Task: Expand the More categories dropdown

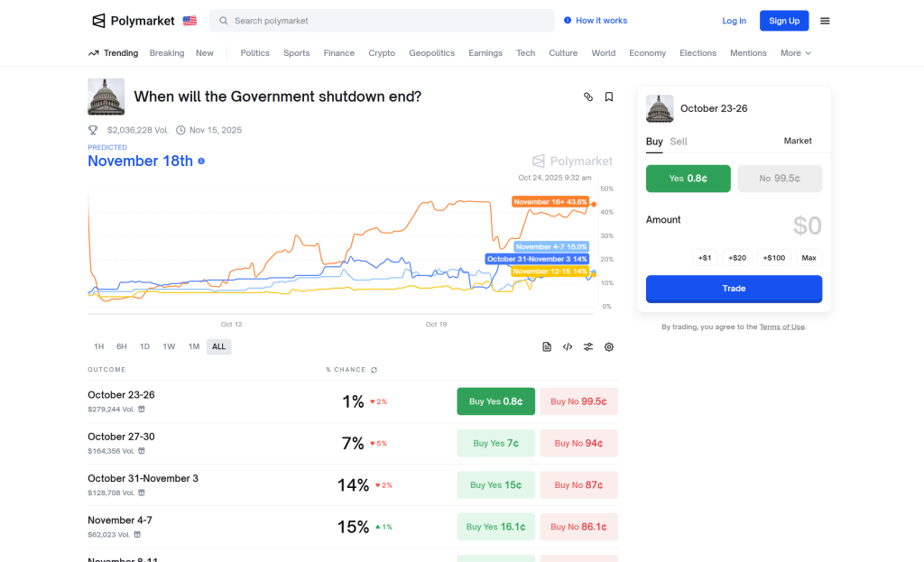Action: coord(796,53)
